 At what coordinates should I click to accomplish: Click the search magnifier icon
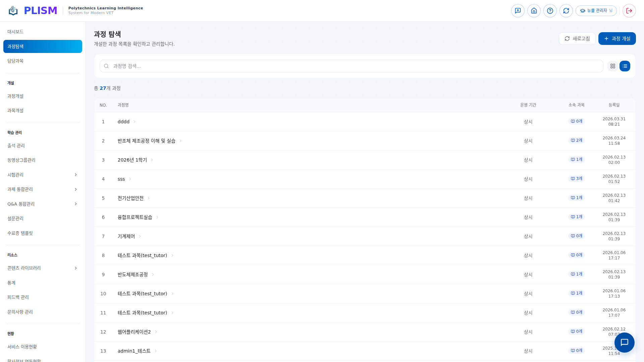point(106,66)
